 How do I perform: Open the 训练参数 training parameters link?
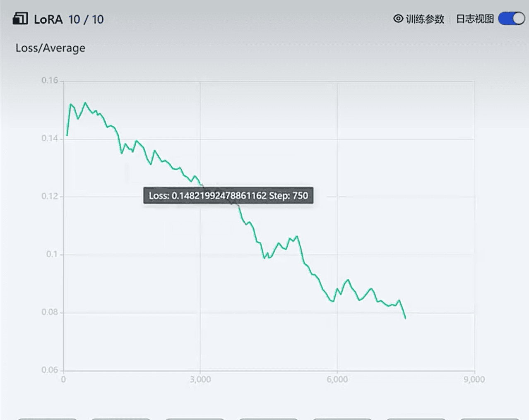(425, 19)
